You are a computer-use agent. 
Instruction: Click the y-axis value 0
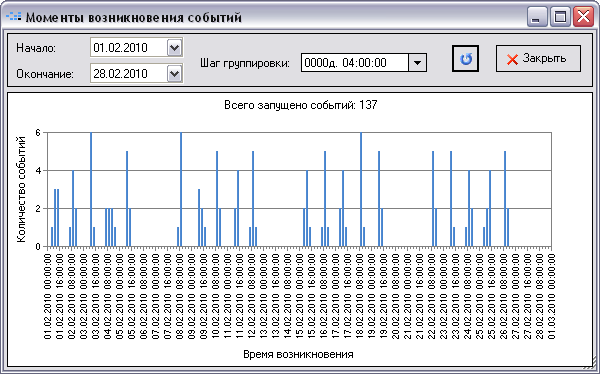[x=38, y=247]
